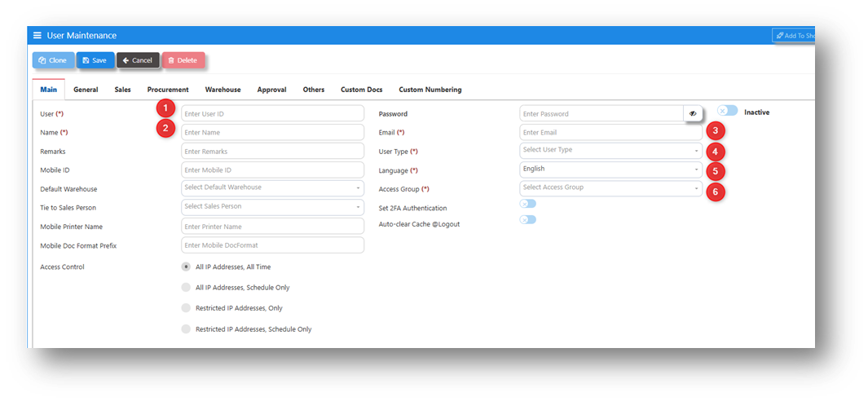
Task: Open the Custom Docs tab
Action: 362,89
